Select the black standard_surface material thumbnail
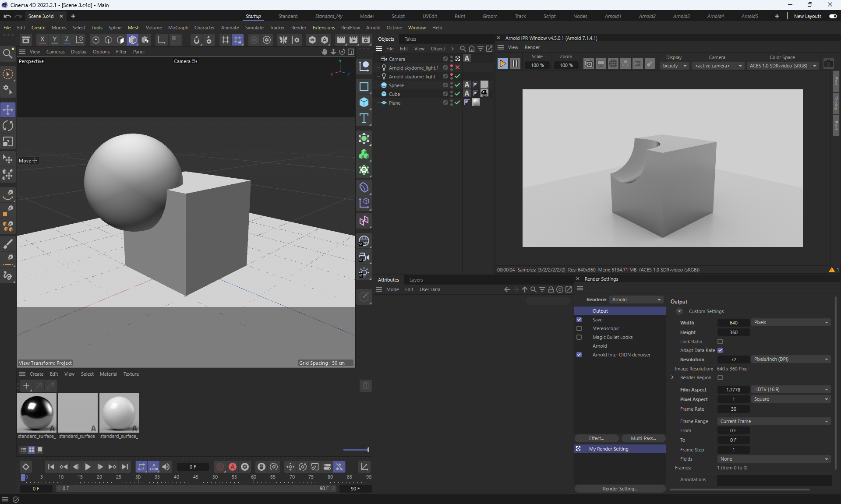Screen dimensions: 841x504 point(37,412)
